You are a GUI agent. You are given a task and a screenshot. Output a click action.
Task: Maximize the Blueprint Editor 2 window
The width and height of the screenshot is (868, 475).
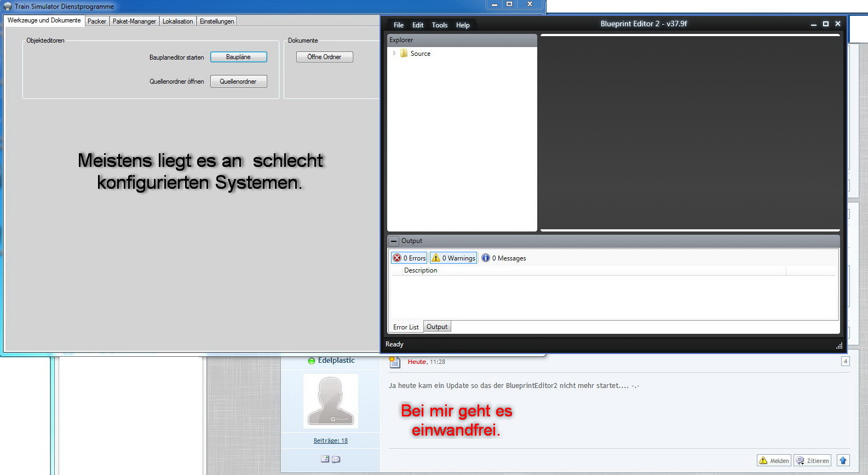826,24
